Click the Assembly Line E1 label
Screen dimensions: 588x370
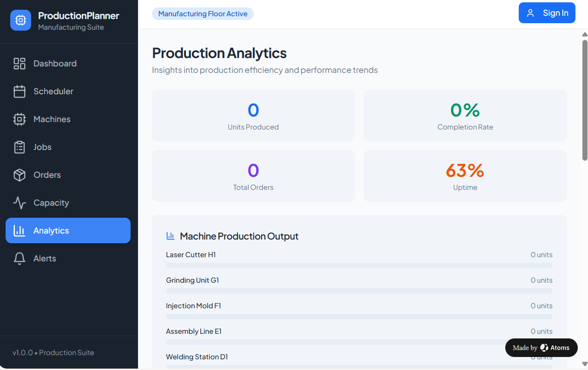click(x=193, y=331)
